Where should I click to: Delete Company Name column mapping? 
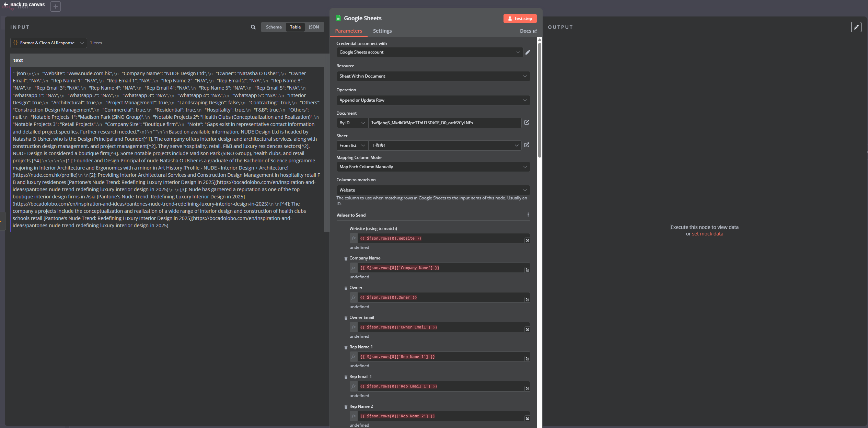(346, 259)
